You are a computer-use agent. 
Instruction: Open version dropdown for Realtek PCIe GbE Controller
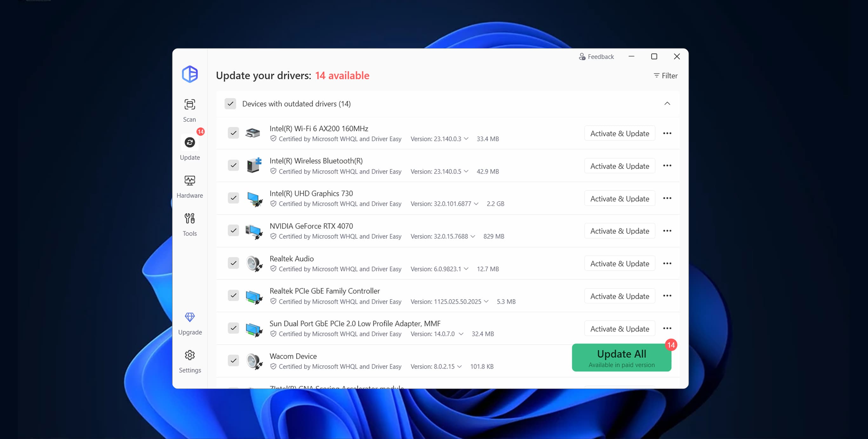click(x=486, y=301)
